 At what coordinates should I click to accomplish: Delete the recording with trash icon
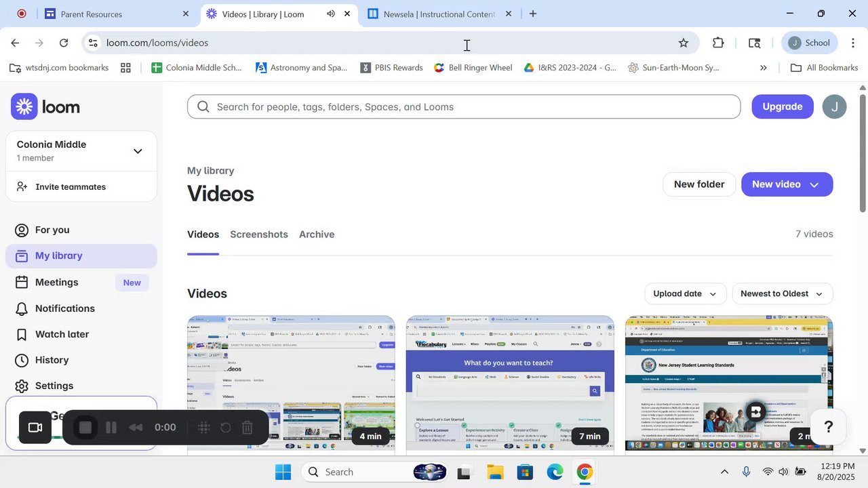tap(248, 428)
